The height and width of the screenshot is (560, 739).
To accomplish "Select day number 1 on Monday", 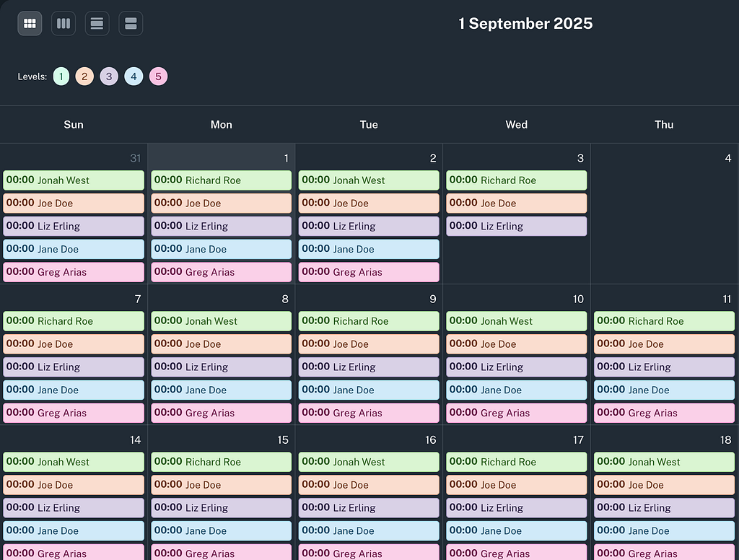I will pos(286,158).
